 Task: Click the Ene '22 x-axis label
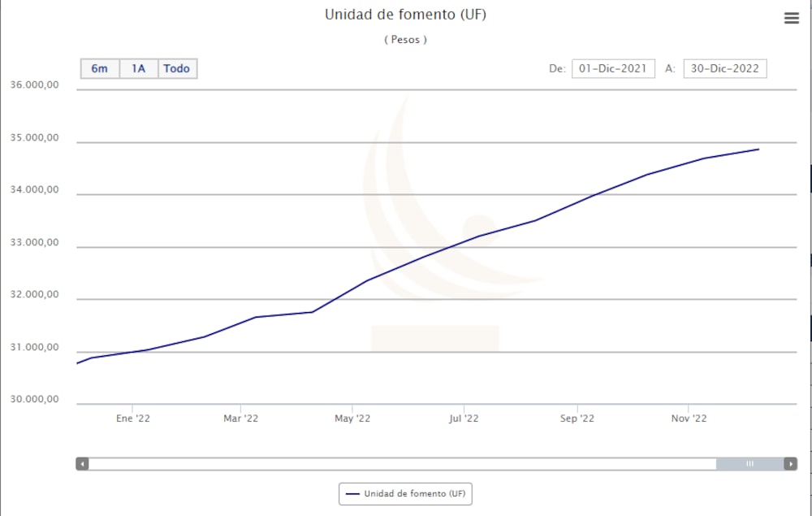tap(133, 418)
